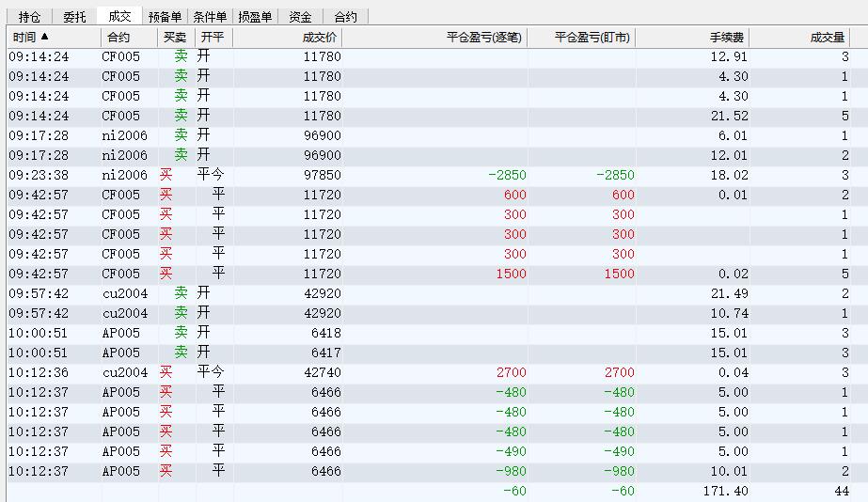The image size is (868, 502).
Task: Click the 买卖 column header
Action: click(x=176, y=37)
